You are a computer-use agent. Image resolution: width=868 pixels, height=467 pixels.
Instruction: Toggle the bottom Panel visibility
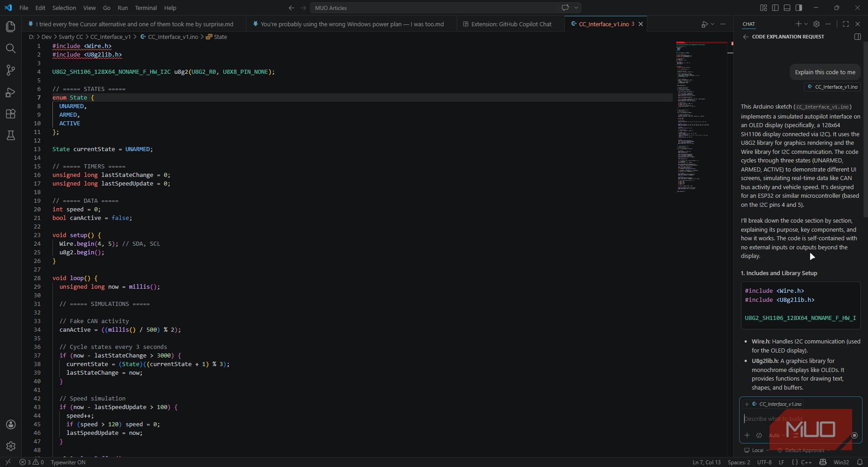pyautogui.click(x=787, y=8)
